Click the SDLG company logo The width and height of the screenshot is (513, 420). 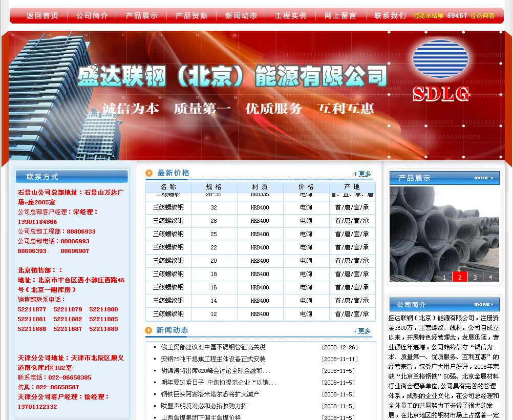tap(440, 71)
